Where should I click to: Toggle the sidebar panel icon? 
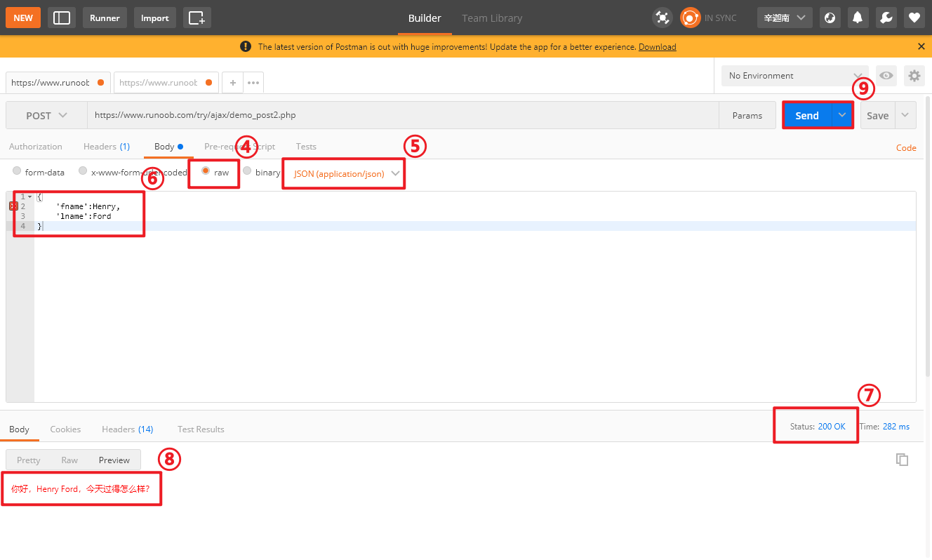coord(62,18)
